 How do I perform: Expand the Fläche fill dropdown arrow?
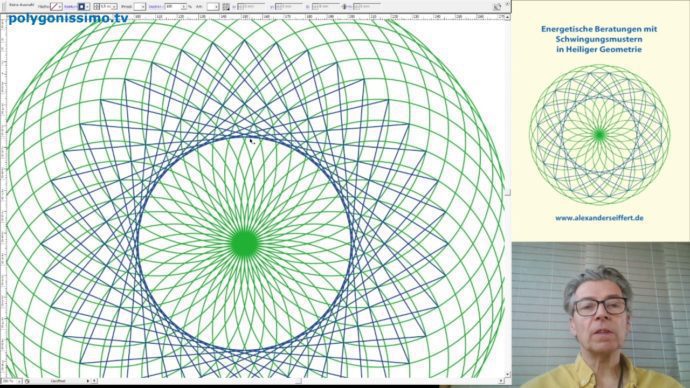click(60, 7)
